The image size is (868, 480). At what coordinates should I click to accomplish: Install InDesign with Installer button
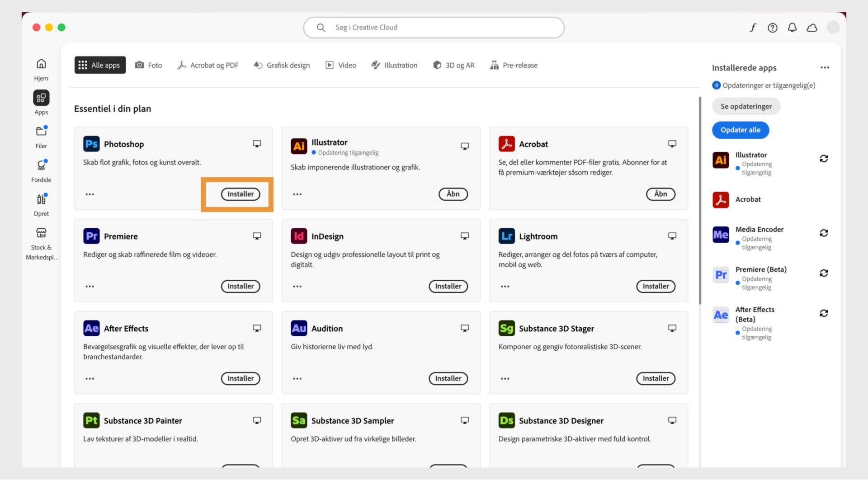pyautogui.click(x=448, y=286)
